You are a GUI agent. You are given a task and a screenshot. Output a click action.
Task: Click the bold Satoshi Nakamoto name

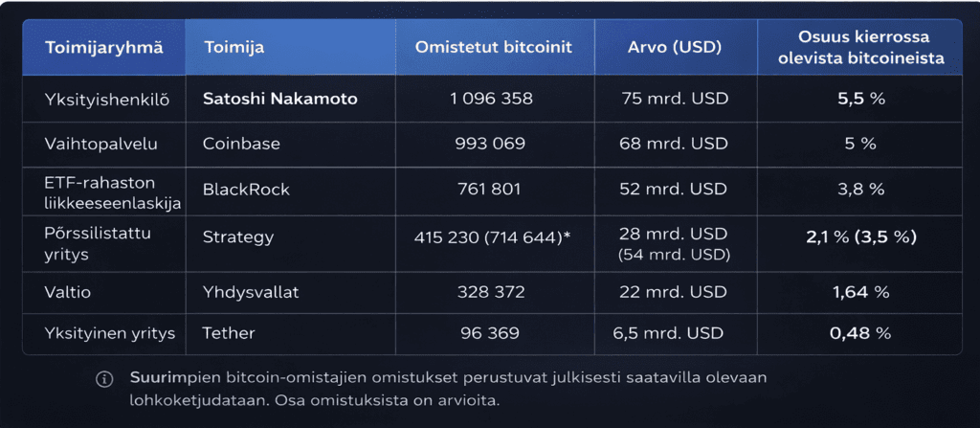280,99
